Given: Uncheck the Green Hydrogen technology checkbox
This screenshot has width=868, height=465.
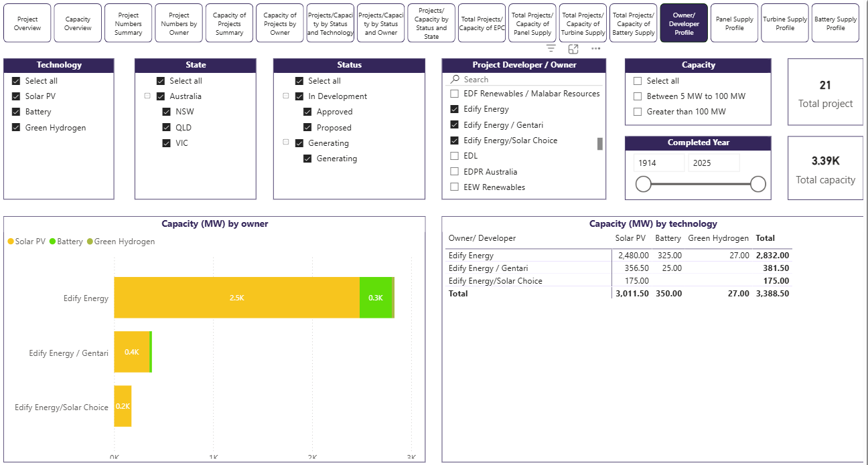Looking at the screenshot, I should pyautogui.click(x=16, y=128).
